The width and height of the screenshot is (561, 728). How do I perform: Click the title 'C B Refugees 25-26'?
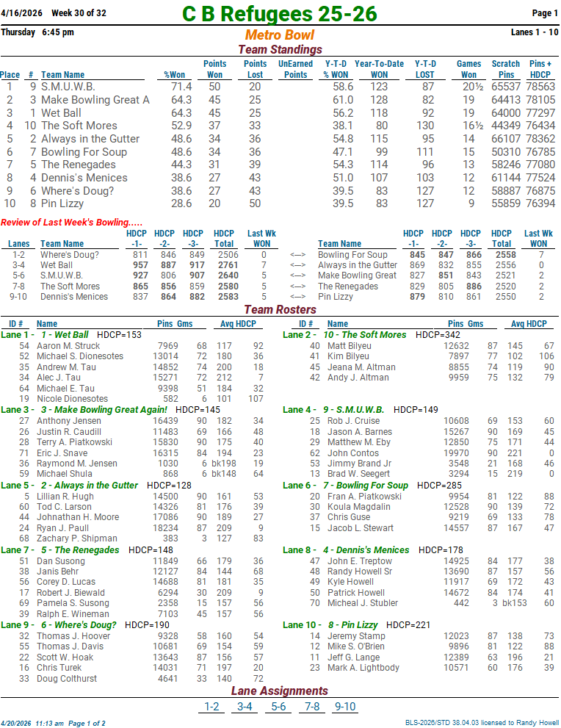point(279,13)
